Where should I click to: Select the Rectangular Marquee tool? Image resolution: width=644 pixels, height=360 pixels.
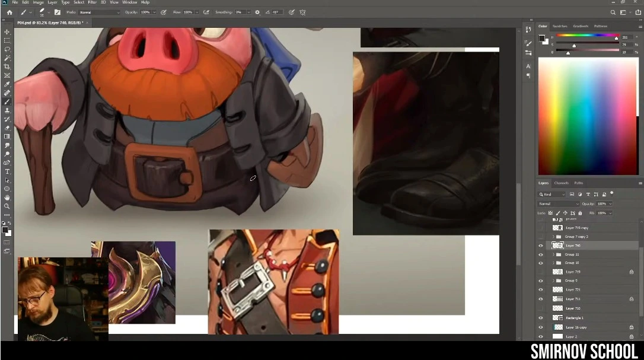tap(7, 40)
